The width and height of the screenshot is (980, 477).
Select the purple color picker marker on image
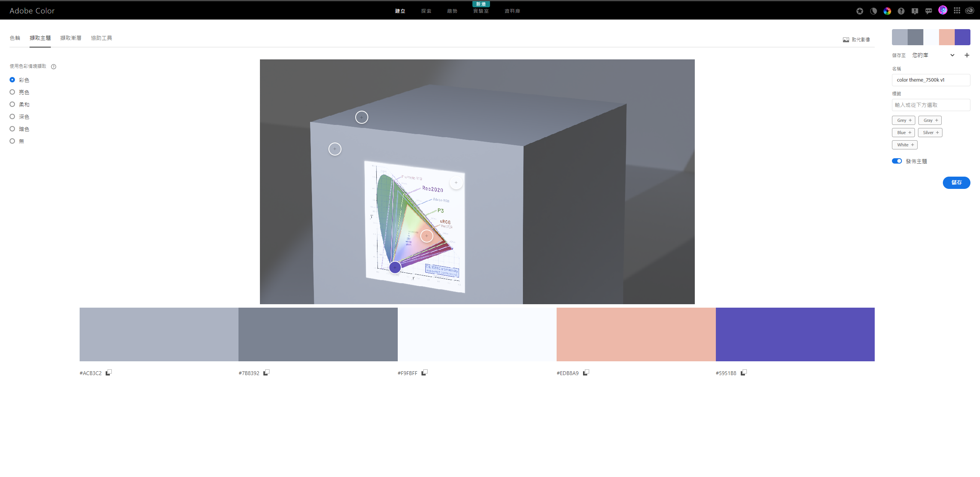(395, 267)
